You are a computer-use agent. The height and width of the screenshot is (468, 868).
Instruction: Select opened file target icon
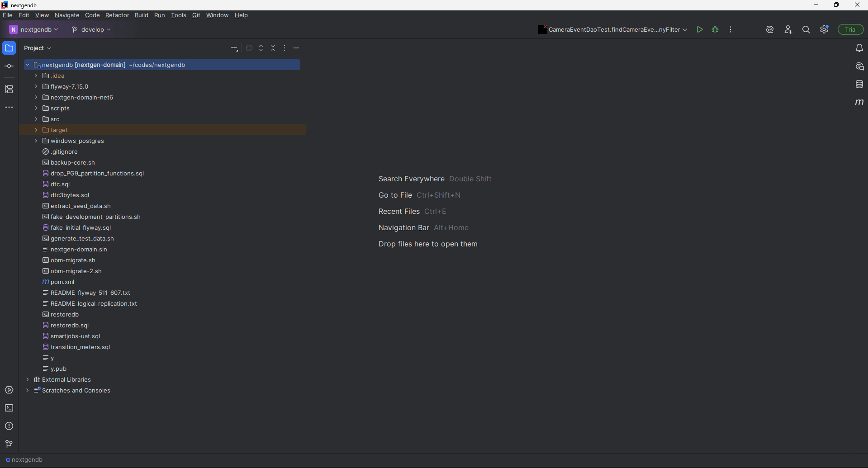pyautogui.click(x=249, y=48)
